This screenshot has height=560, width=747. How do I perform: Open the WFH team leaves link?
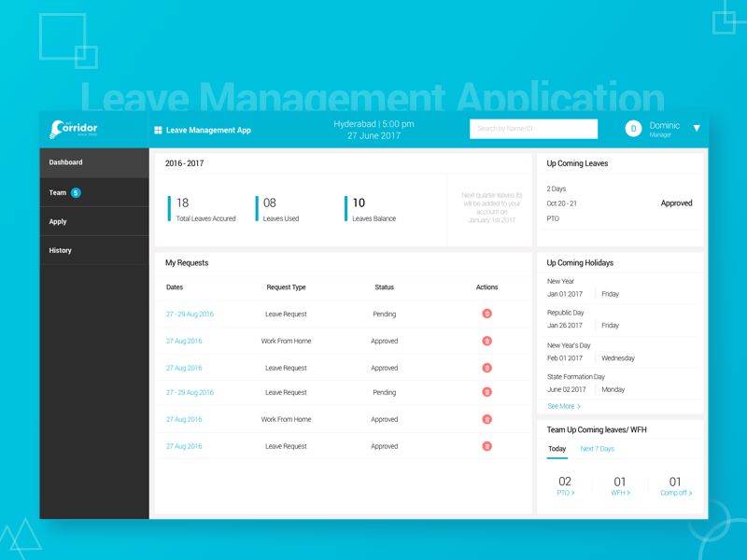click(x=620, y=493)
